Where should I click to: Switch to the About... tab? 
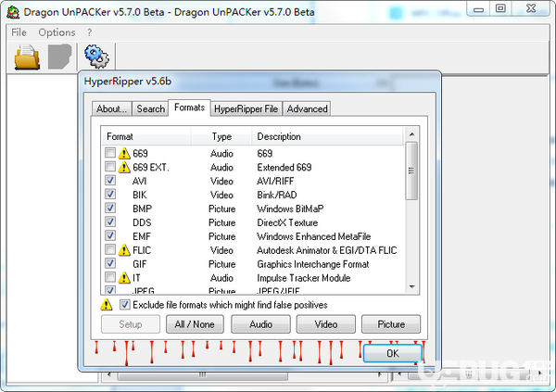112,108
